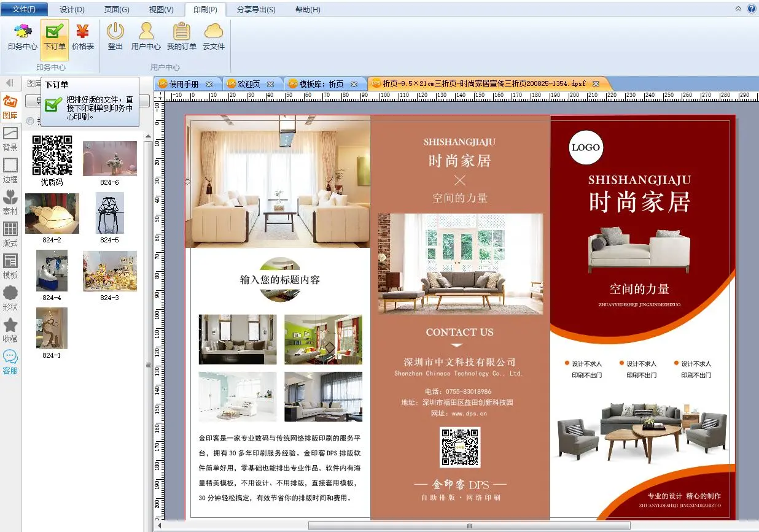The height and width of the screenshot is (532, 759).
Task: Switch to the 模板库：折页 document tab
Action: pos(321,84)
